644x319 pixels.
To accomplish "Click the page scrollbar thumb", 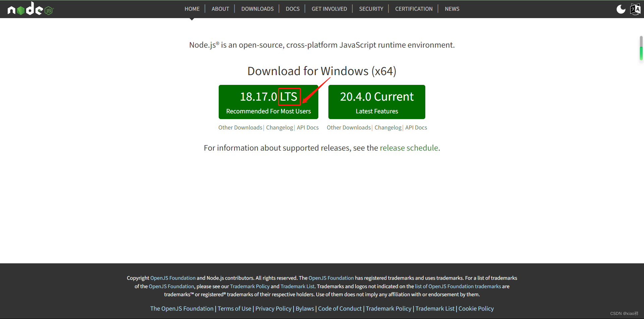I will [x=641, y=48].
